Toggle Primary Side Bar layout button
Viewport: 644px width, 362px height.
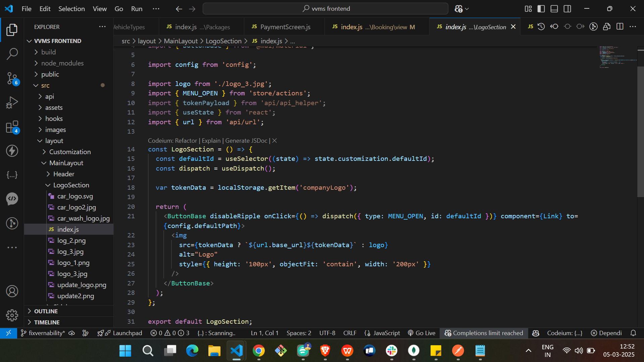(x=541, y=9)
